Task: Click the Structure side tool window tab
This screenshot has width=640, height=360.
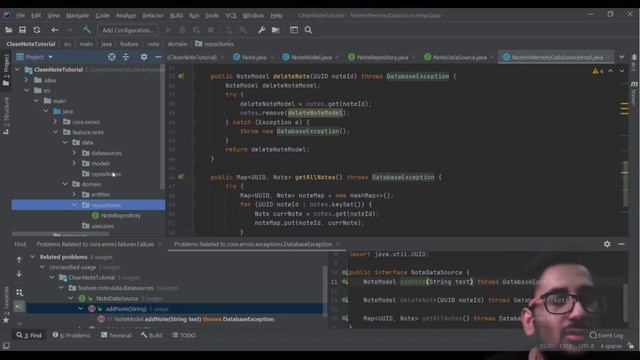Action: point(6,116)
